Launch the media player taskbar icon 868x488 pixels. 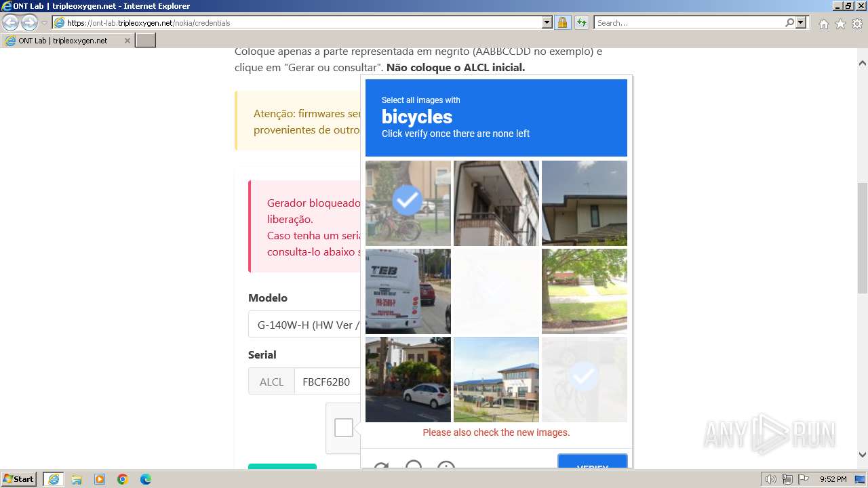pos(100,479)
